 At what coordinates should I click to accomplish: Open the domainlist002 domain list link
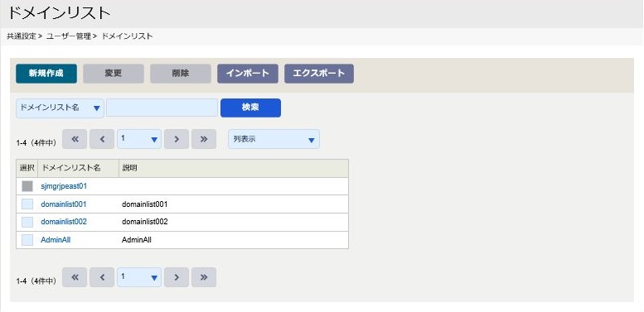pyautogui.click(x=64, y=222)
